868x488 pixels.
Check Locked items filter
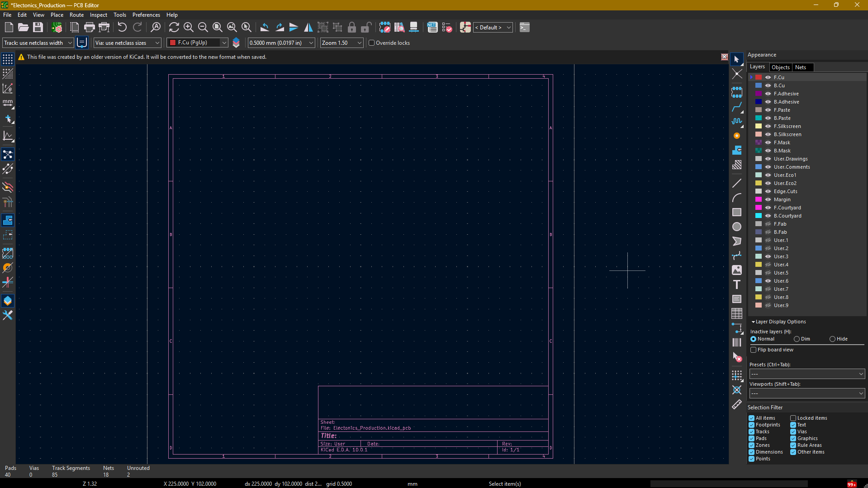click(809, 418)
